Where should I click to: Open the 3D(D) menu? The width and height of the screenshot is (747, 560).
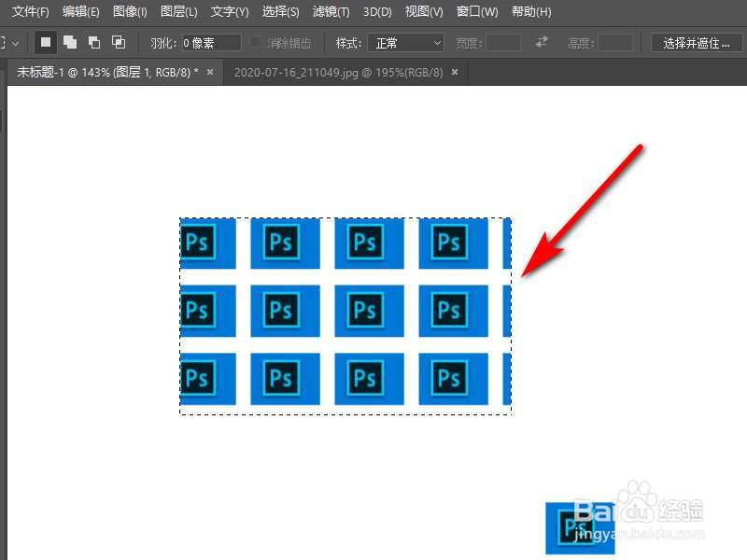pos(377,11)
